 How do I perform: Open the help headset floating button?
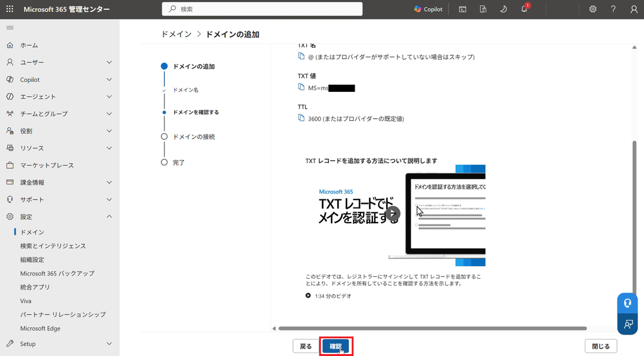[x=627, y=303]
